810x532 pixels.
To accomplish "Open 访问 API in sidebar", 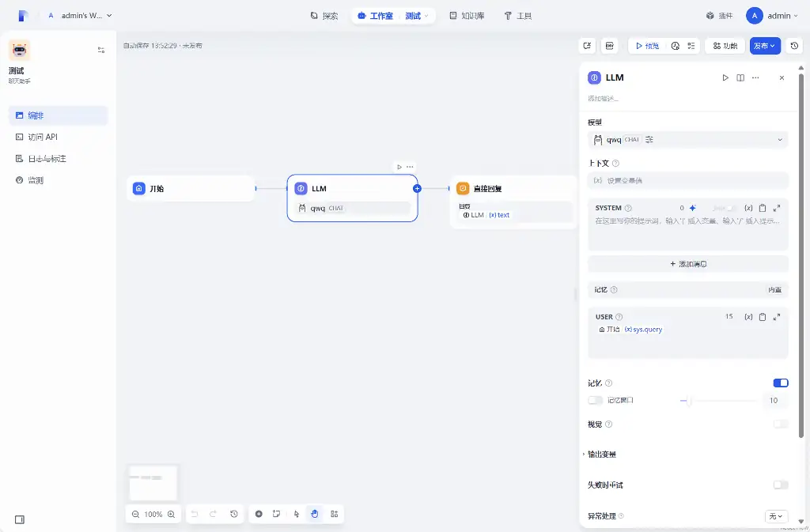I will coord(43,137).
